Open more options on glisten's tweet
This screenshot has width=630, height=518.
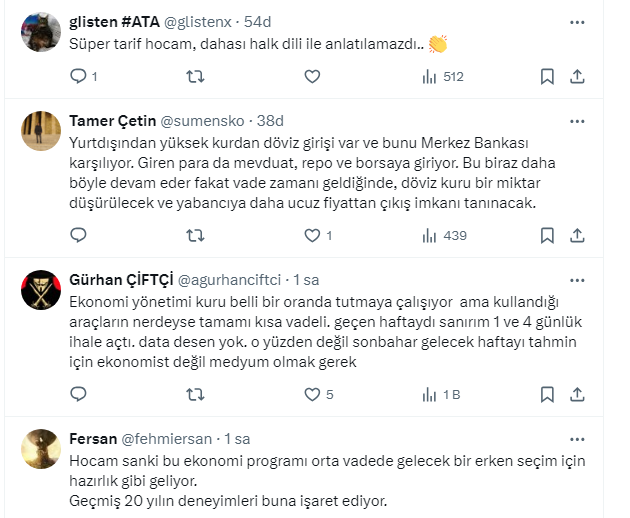pos(577,22)
